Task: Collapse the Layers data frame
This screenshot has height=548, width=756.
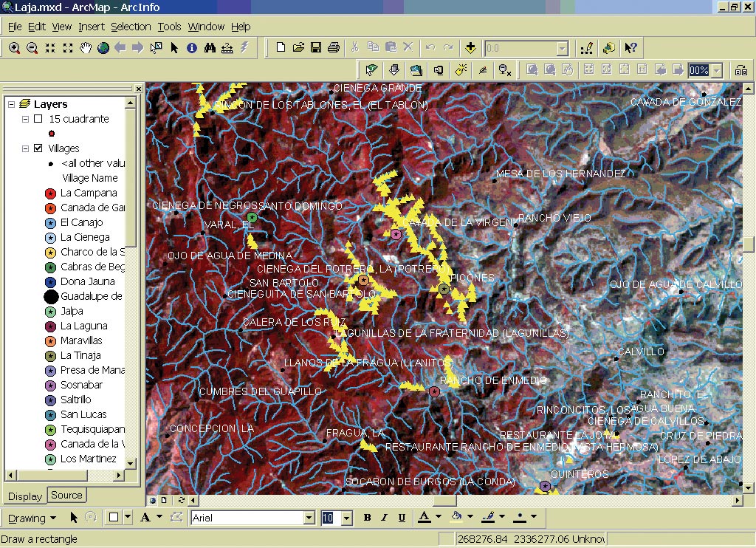Action: pos(12,104)
